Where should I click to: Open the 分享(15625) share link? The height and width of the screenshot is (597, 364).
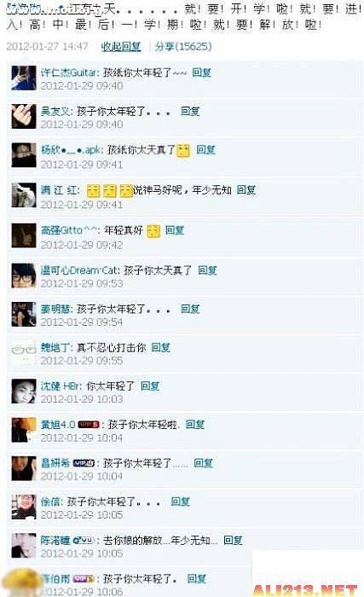click(x=183, y=46)
